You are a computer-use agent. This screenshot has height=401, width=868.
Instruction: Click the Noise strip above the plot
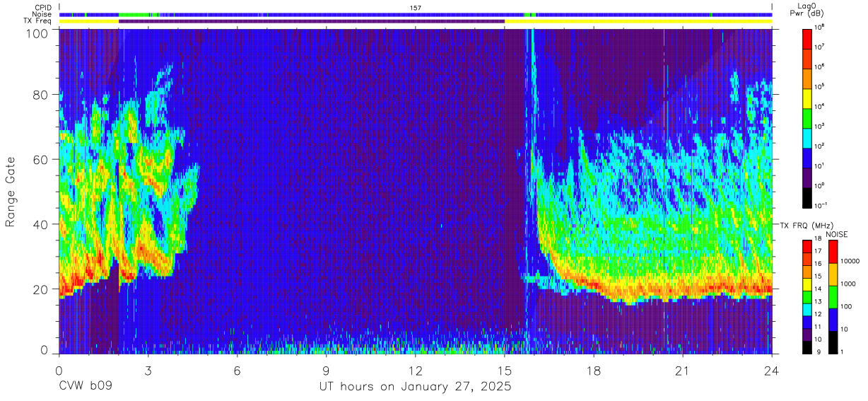(x=416, y=14)
